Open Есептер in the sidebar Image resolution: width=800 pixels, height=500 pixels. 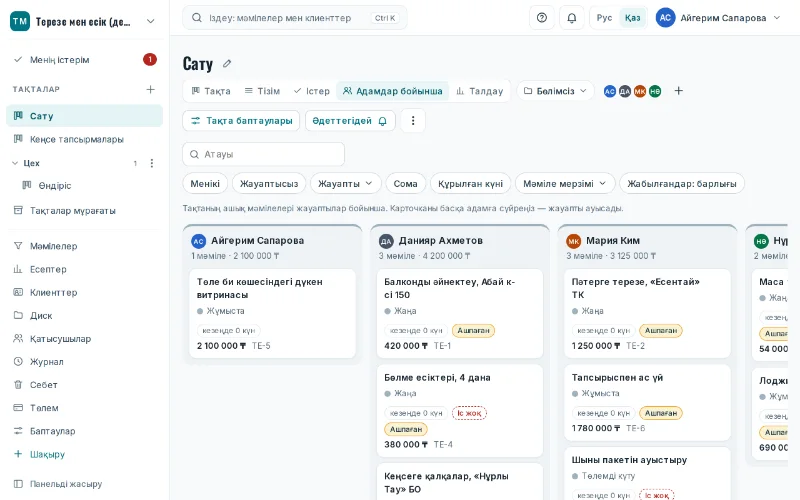click(84, 269)
